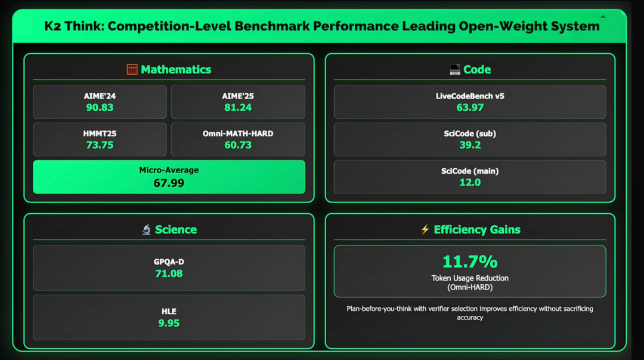Click the SciCode (main) score card
This screenshot has width=644, height=360.
[470, 177]
